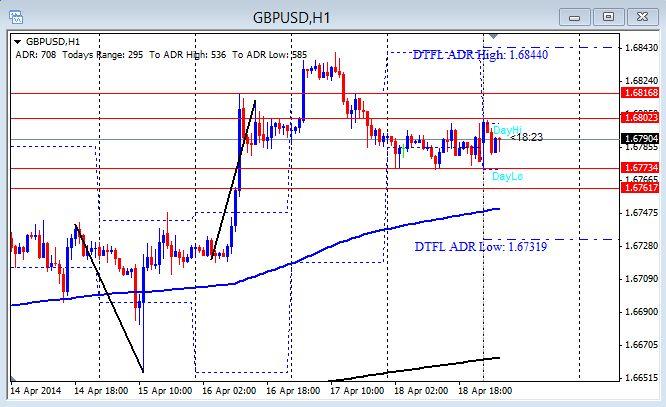Image resolution: width=666 pixels, height=407 pixels.
Task: Select the 1.67734 red price label
Action: pos(641,167)
